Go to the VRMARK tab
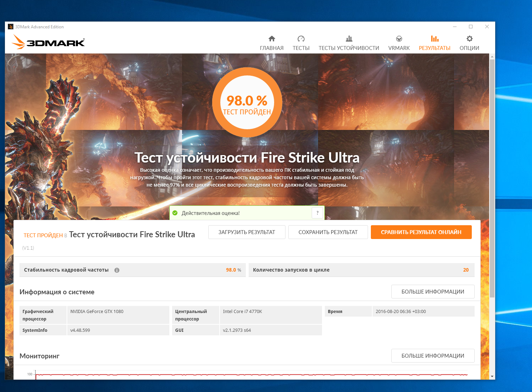Viewport: 532px width, 392px height. [399, 48]
